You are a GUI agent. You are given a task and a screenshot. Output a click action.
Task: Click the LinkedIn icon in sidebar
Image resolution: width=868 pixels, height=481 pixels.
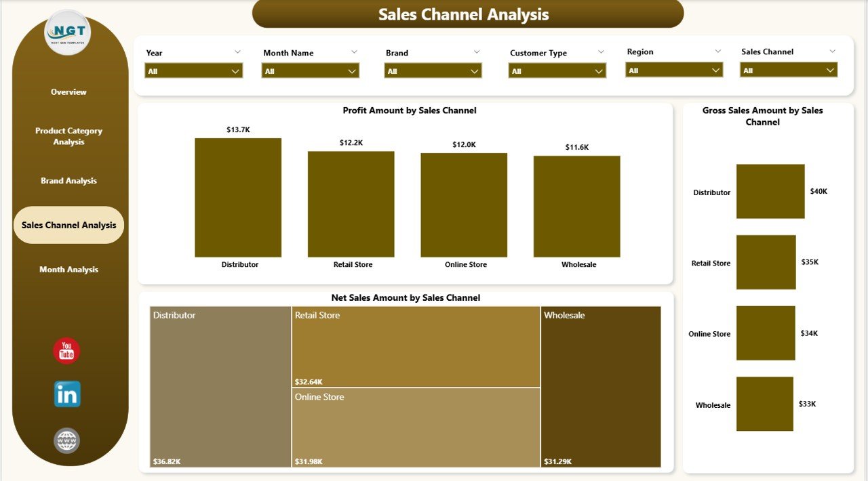pos(67,394)
